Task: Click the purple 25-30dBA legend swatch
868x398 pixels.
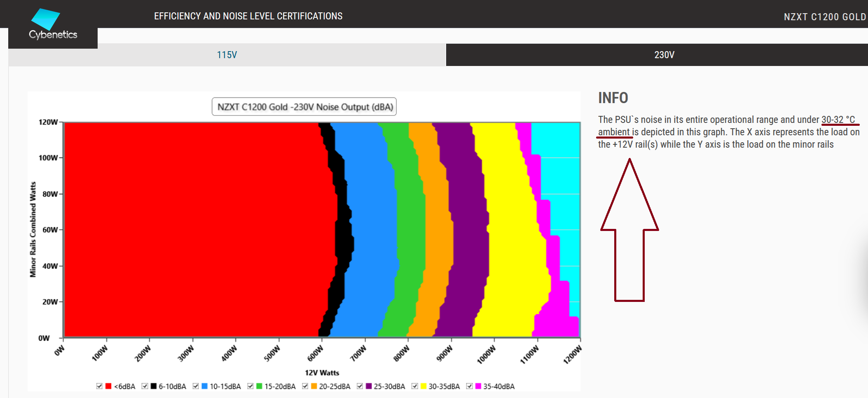Action: click(x=369, y=386)
